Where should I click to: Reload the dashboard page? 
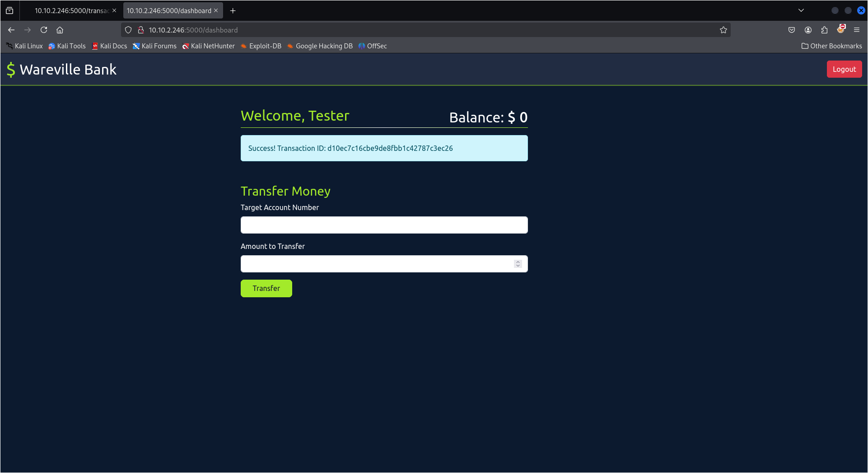click(44, 30)
